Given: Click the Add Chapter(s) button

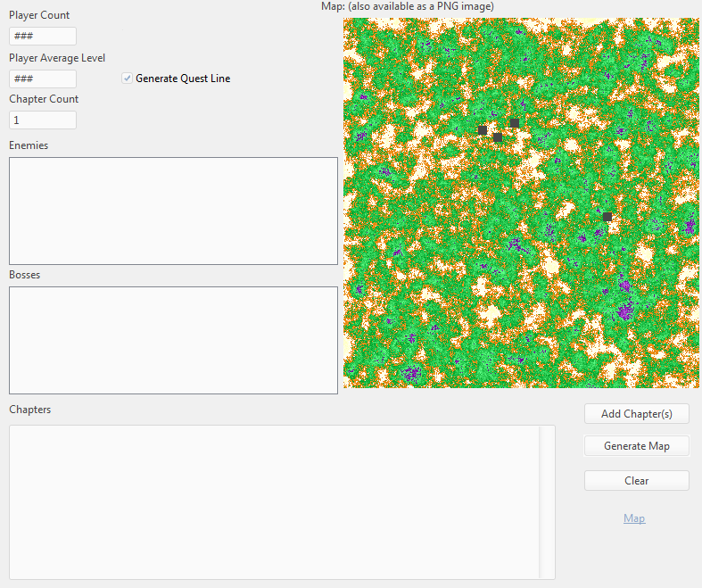Looking at the screenshot, I should 637,414.
